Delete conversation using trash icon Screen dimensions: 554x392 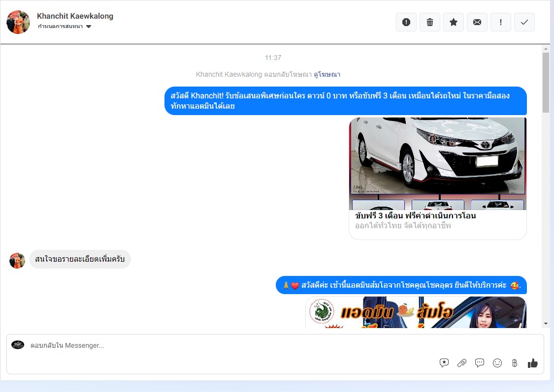[x=430, y=22]
